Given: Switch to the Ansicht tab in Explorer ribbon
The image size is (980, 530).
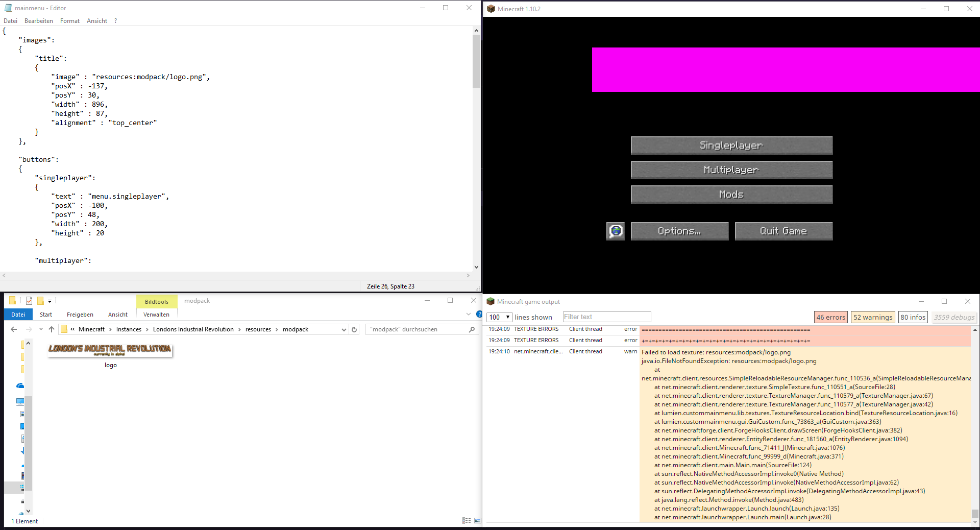Looking at the screenshot, I should pos(117,315).
